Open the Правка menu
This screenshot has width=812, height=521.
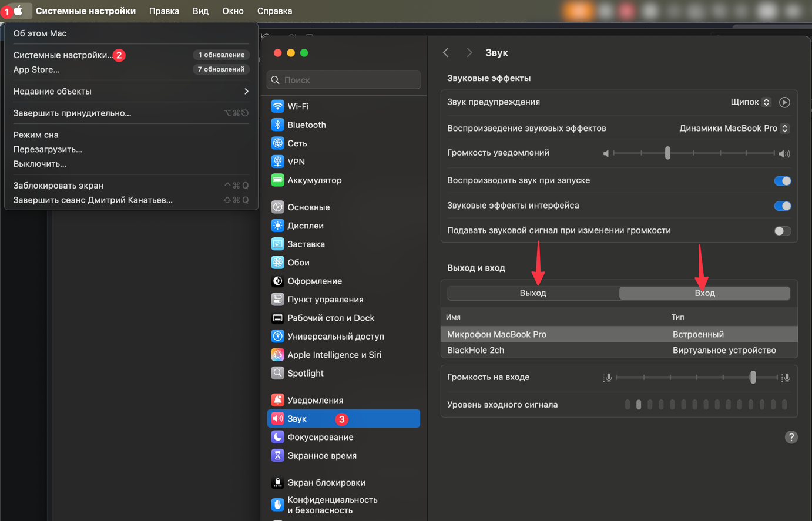pos(164,11)
